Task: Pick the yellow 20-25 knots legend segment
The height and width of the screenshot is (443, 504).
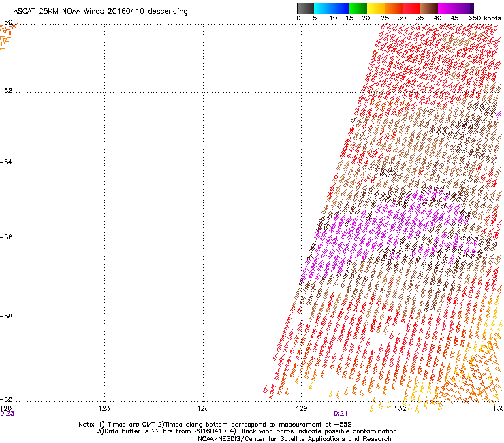Action: coord(376,8)
